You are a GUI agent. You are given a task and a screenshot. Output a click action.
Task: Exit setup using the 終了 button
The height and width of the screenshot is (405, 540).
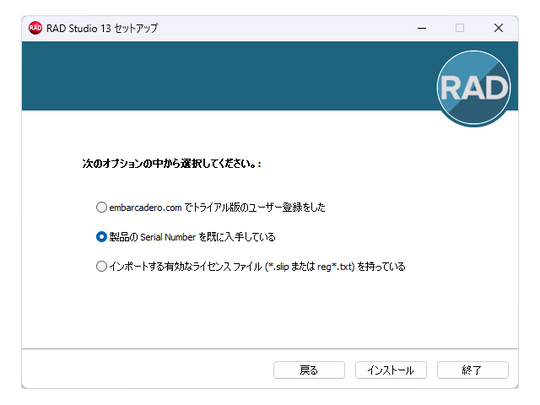[x=473, y=370]
